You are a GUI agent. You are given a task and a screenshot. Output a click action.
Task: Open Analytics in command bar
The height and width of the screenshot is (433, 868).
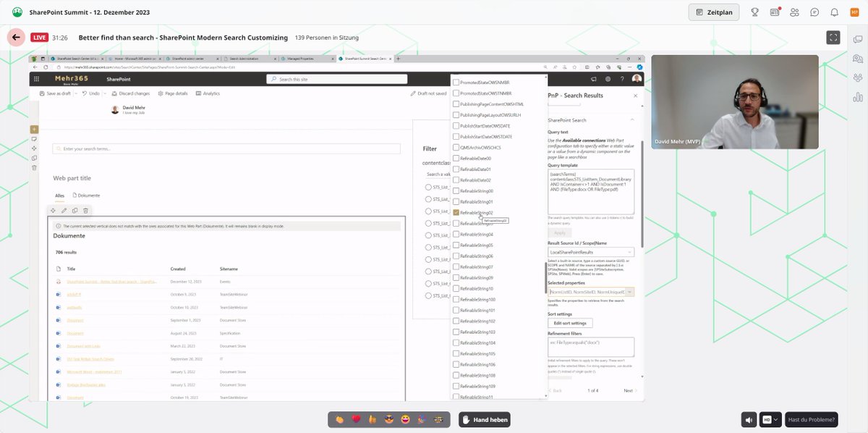pos(208,93)
